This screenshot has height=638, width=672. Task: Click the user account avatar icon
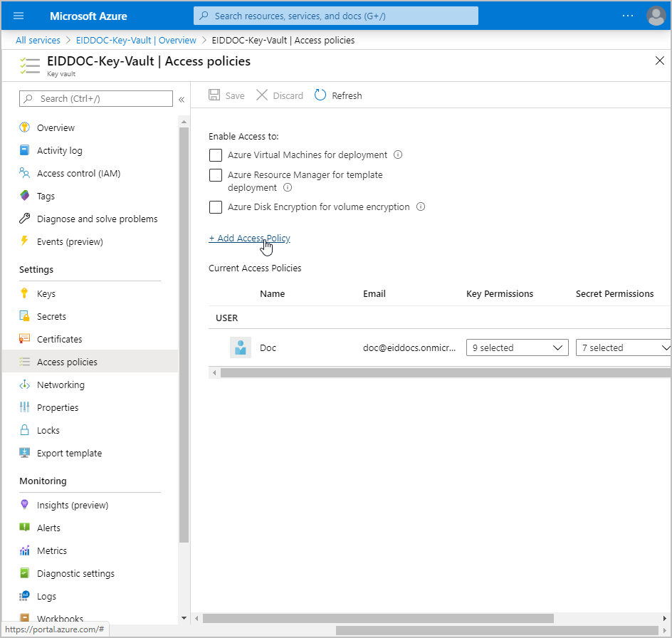coord(655,16)
